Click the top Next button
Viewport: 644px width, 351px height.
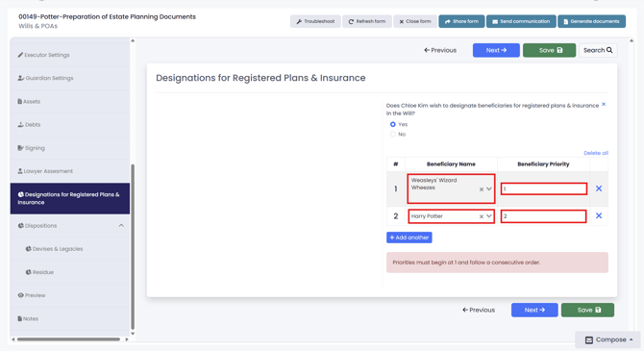(496, 50)
